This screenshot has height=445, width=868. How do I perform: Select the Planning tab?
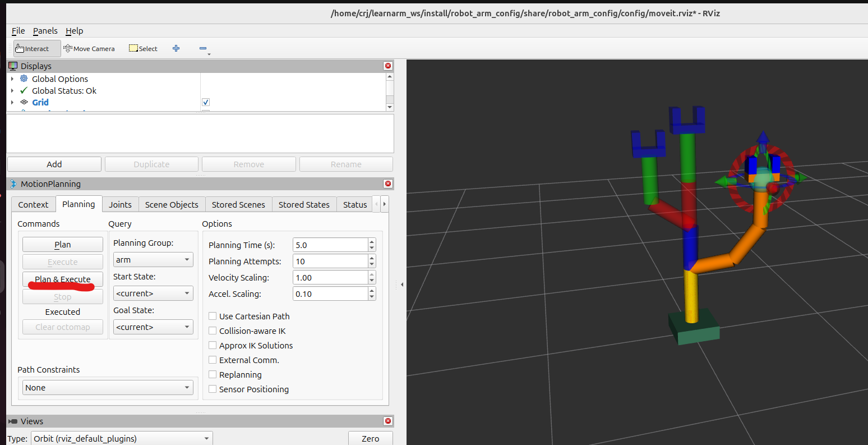(79, 204)
